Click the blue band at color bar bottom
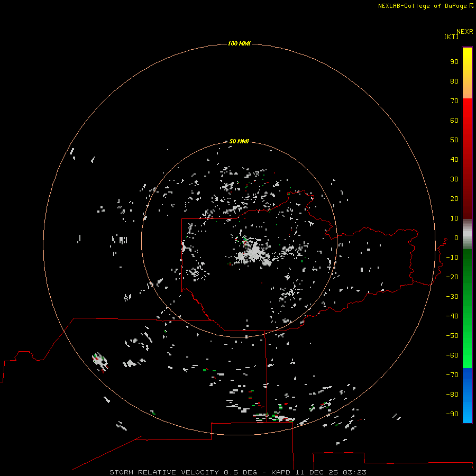 [467, 396]
